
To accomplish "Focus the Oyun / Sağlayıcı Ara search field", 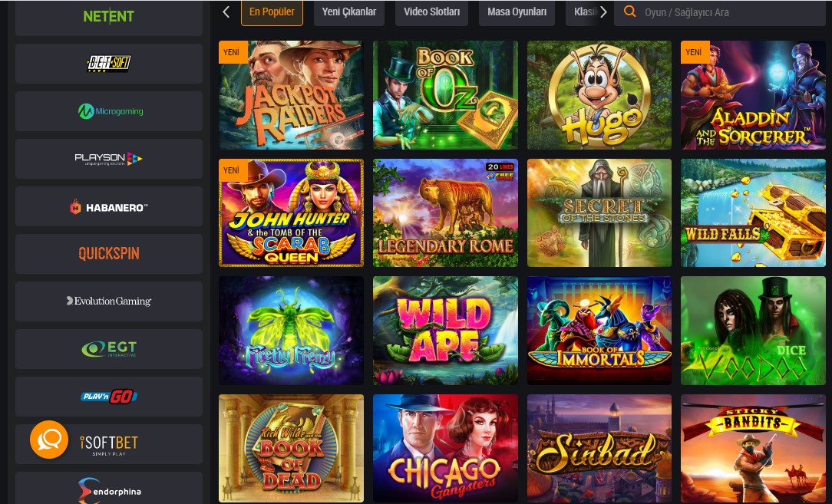I will pyautogui.click(x=719, y=12).
